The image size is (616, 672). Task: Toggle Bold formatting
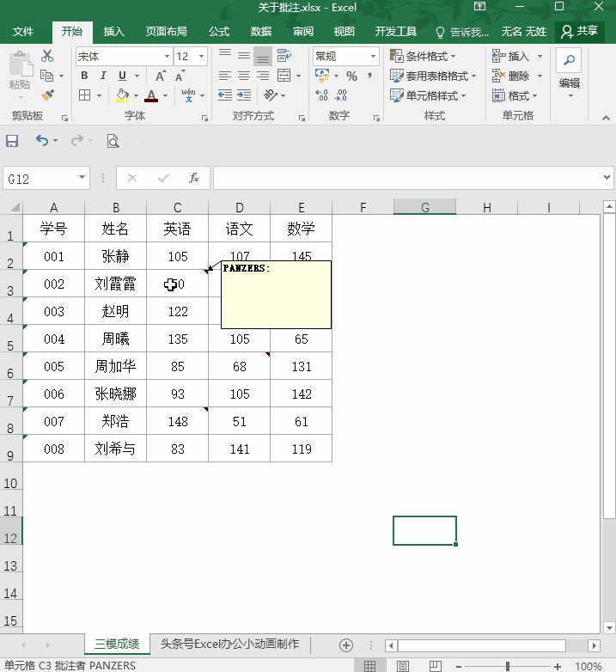pyautogui.click(x=84, y=76)
